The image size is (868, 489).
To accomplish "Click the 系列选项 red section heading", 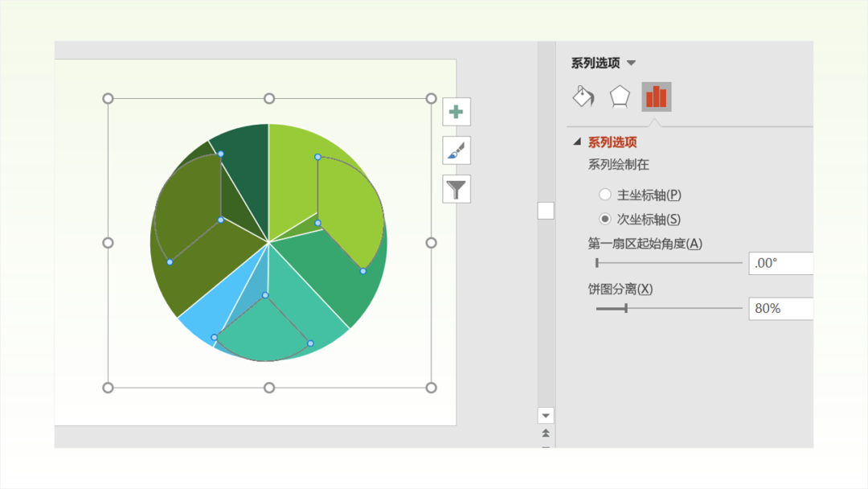I will pyautogui.click(x=612, y=142).
